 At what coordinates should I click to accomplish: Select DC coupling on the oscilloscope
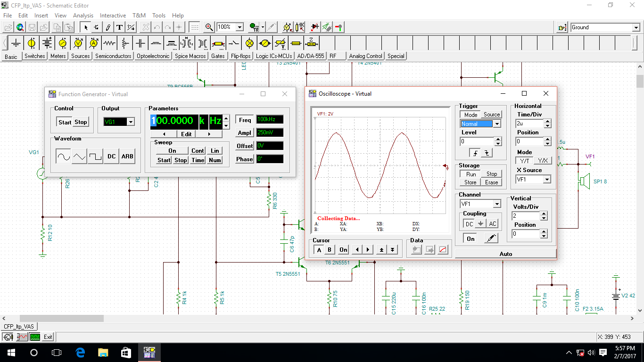469,224
